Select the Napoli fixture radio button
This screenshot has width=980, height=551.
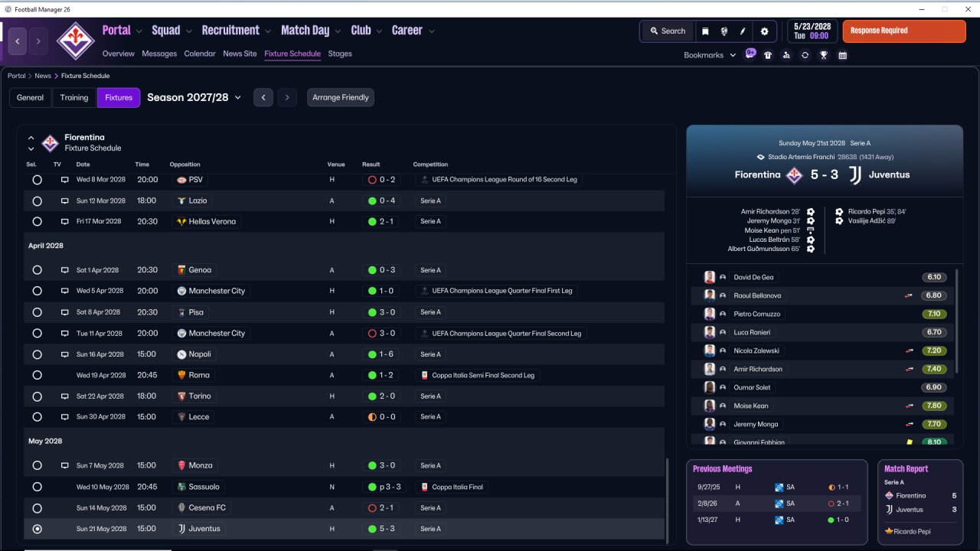pyautogui.click(x=37, y=354)
